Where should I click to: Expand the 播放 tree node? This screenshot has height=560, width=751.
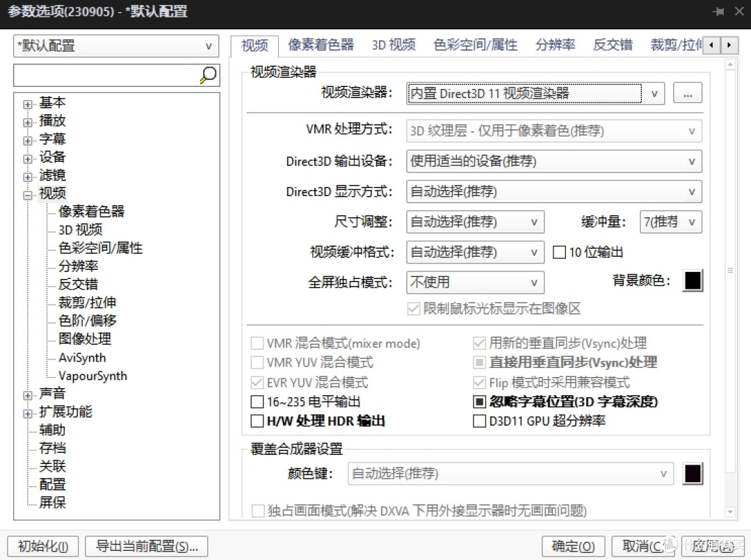(28, 122)
